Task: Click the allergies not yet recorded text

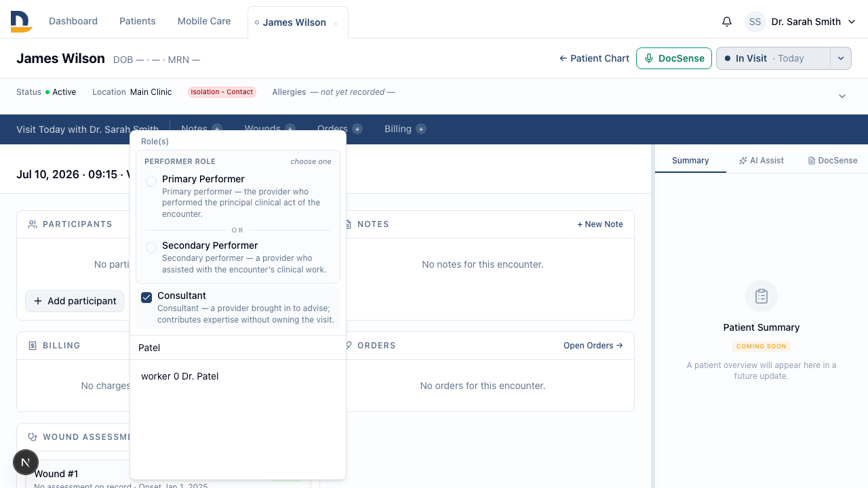Action: pos(353,92)
